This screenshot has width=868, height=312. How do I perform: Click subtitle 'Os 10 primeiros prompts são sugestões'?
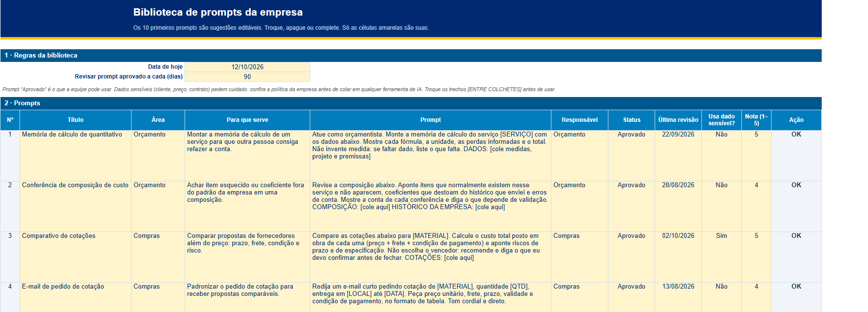[281, 28]
